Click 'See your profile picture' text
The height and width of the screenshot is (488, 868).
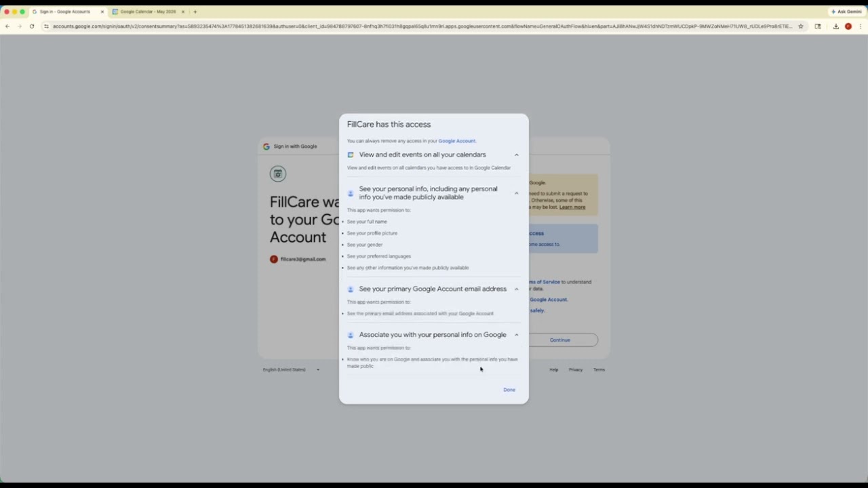click(372, 233)
